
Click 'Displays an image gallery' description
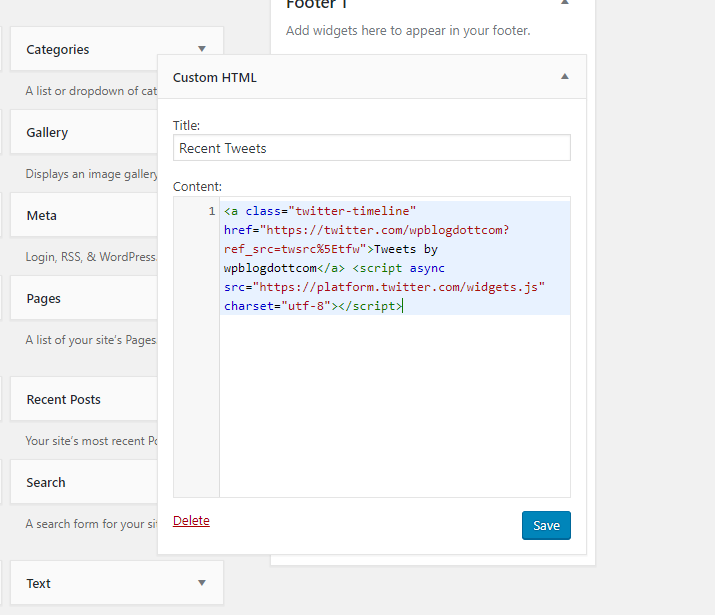pyautogui.click(x=91, y=174)
